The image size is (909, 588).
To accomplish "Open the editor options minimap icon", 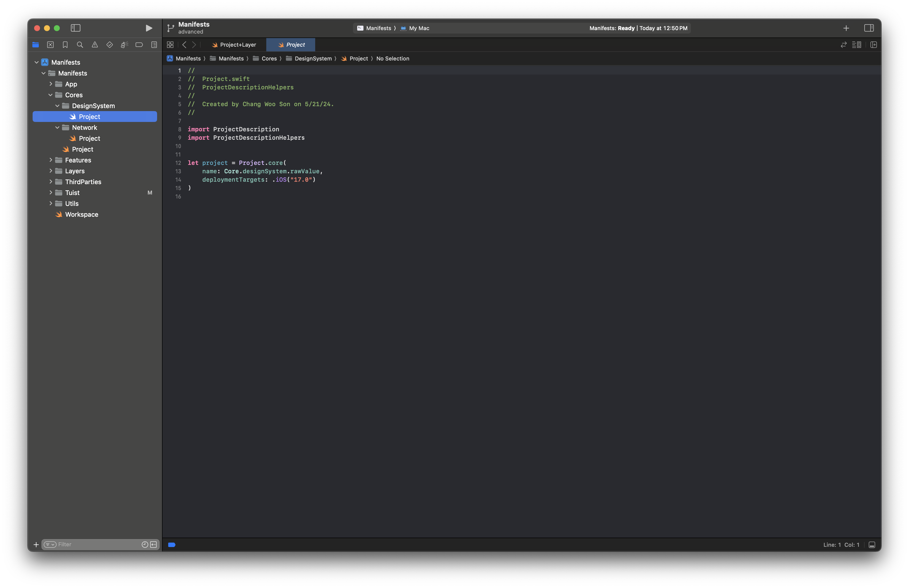I will (857, 45).
